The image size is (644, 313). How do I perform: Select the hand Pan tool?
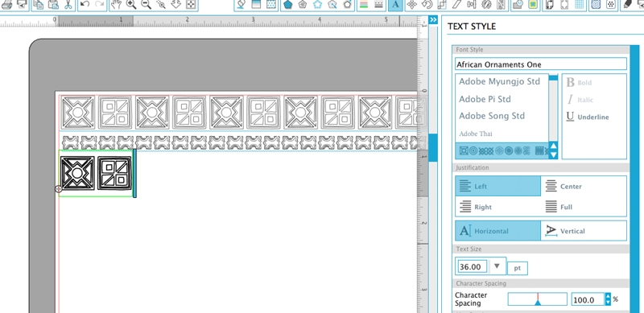pos(117,5)
